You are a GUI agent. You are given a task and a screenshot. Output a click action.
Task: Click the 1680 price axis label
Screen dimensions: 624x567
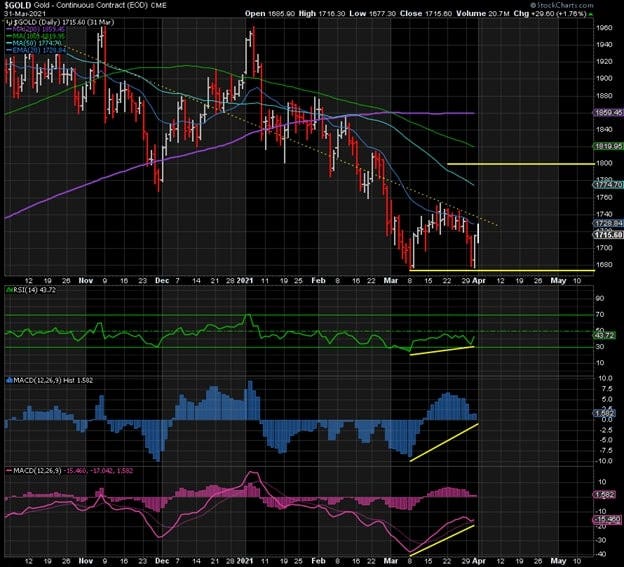(604, 265)
